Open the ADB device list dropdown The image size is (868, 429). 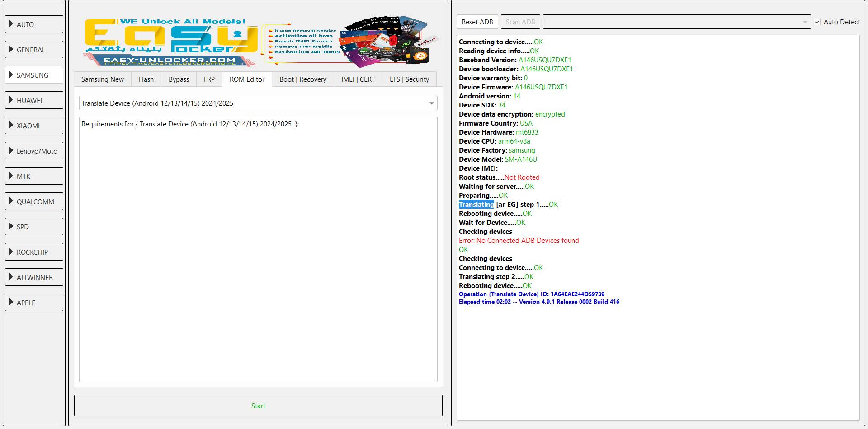coord(676,22)
